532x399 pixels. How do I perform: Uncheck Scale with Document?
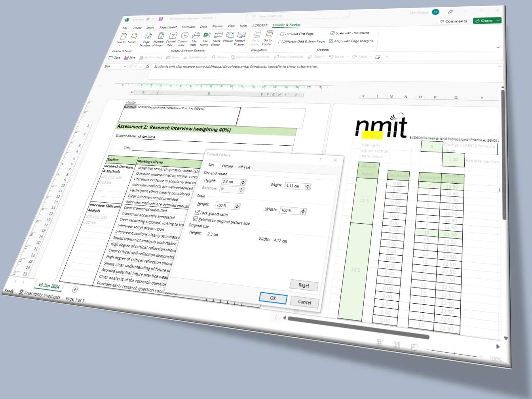[x=332, y=33]
